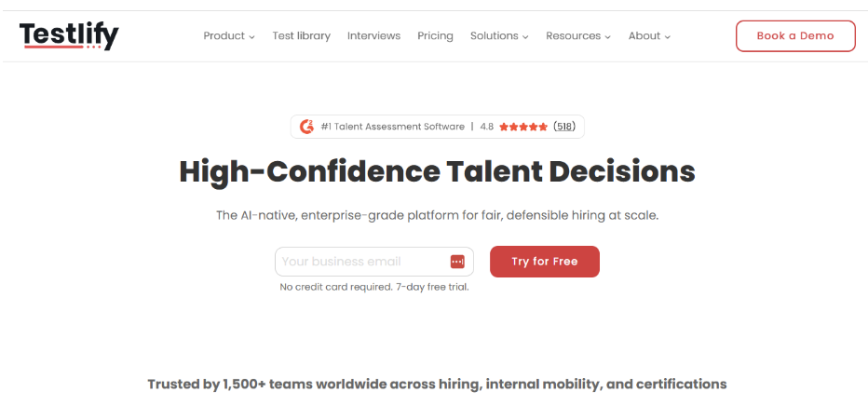Image resolution: width=868 pixels, height=419 pixels.
Task: Click the red autofill icon in email field
Action: pos(457,262)
